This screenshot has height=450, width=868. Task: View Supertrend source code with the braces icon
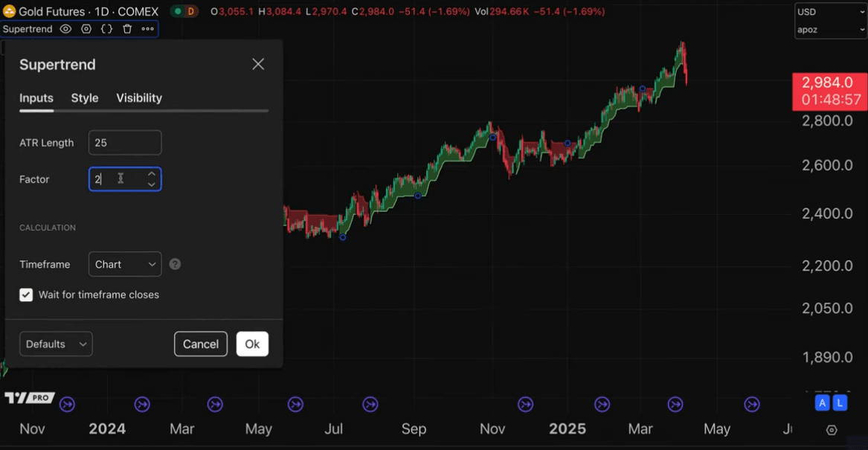click(106, 29)
